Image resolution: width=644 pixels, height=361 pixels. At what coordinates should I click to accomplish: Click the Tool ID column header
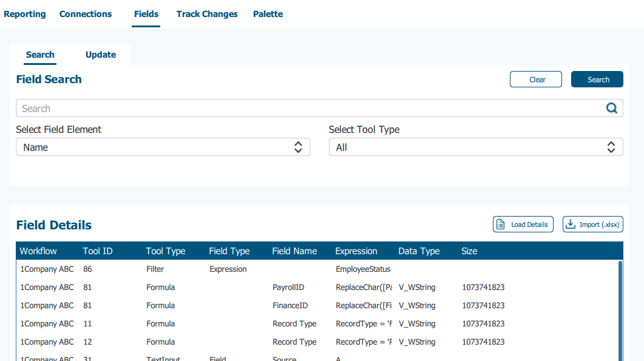[97, 251]
